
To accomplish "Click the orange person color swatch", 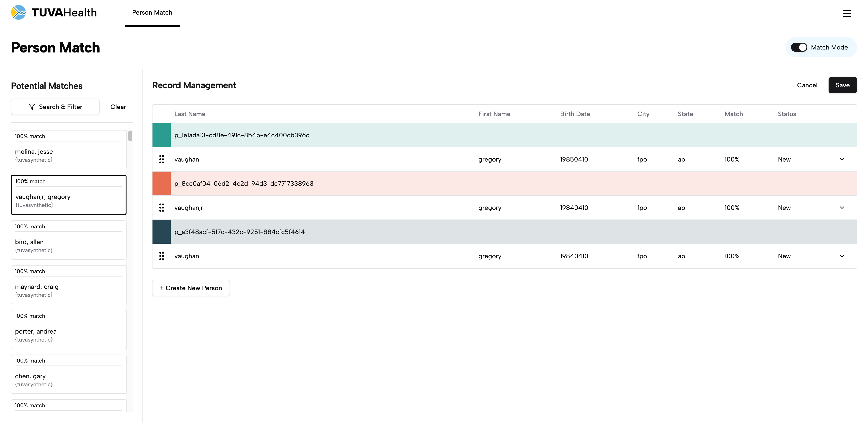I will (x=161, y=183).
